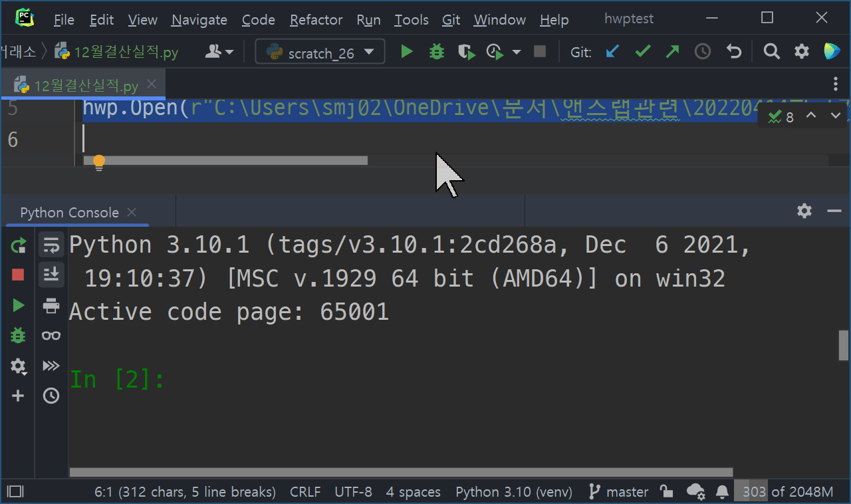Run with coverage shield icon

(467, 51)
